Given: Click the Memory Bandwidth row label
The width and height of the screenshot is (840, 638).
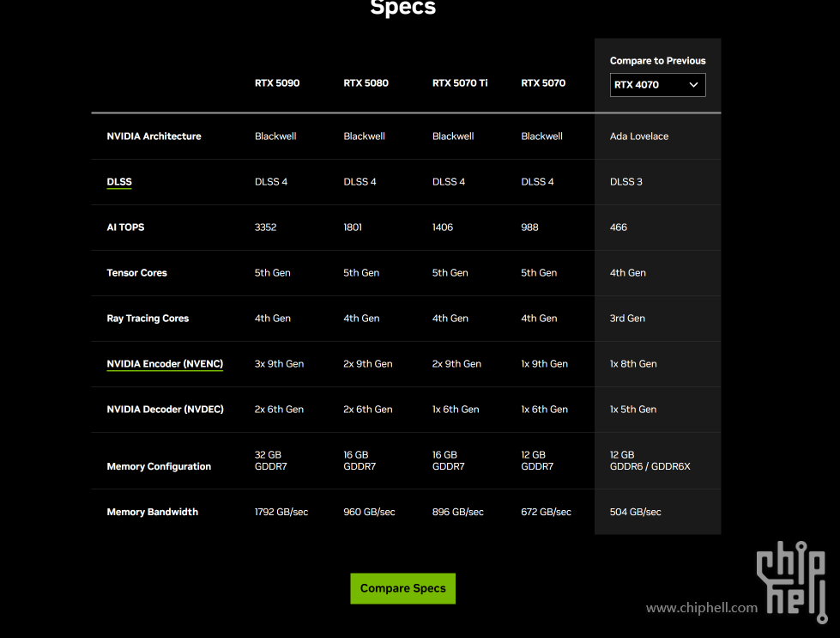Looking at the screenshot, I should (x=152, y=512).
